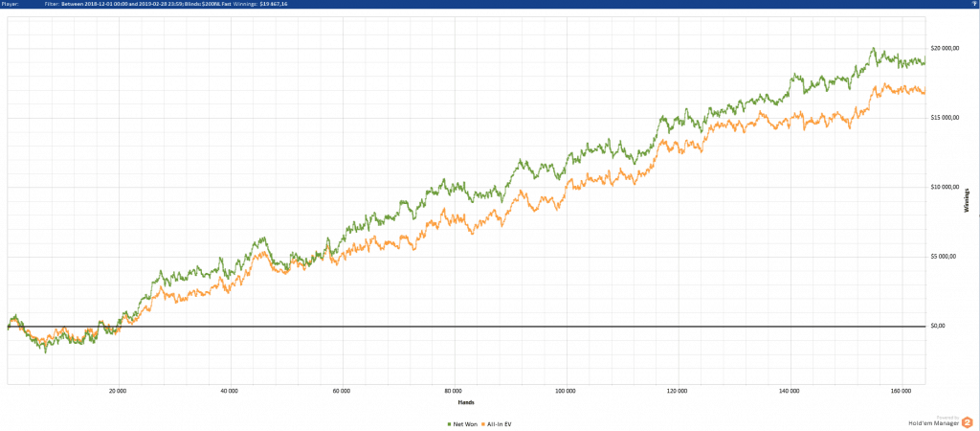
Task: Click the $0,00 axis label
Action: pyautogui.click(x=940, y=326)
